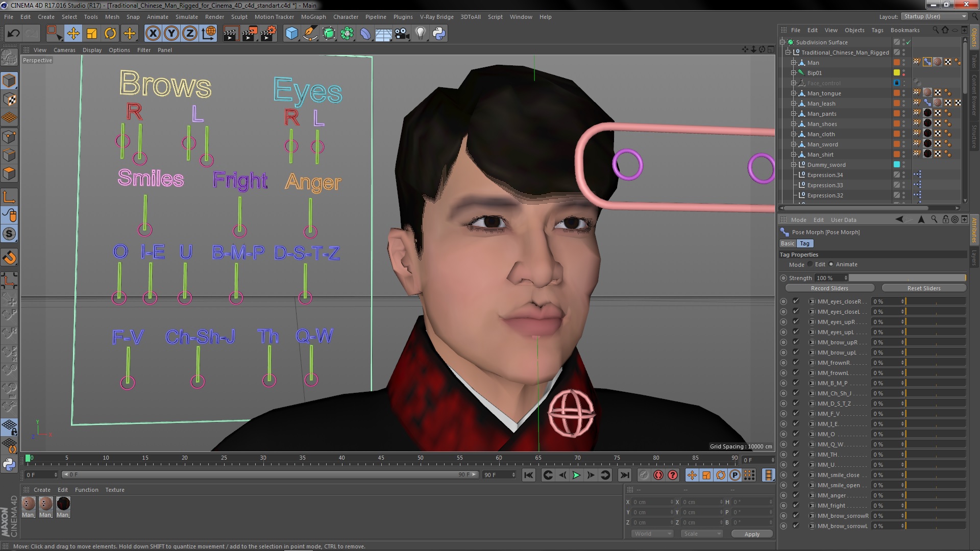This screenshot has width=980, height=551.
Task: Toggle Z axis lock icon
Action: point(190,34)
